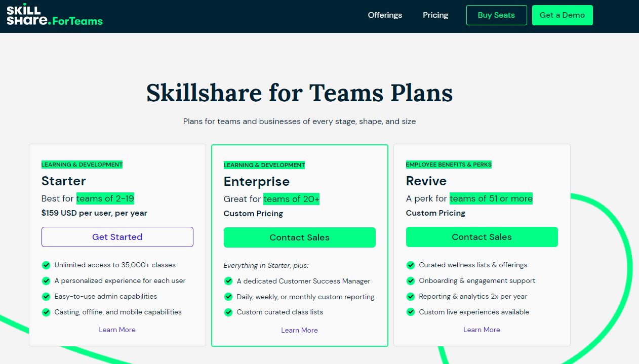
Task: Click the Buy Seats button
Action: tap(496, 15)
